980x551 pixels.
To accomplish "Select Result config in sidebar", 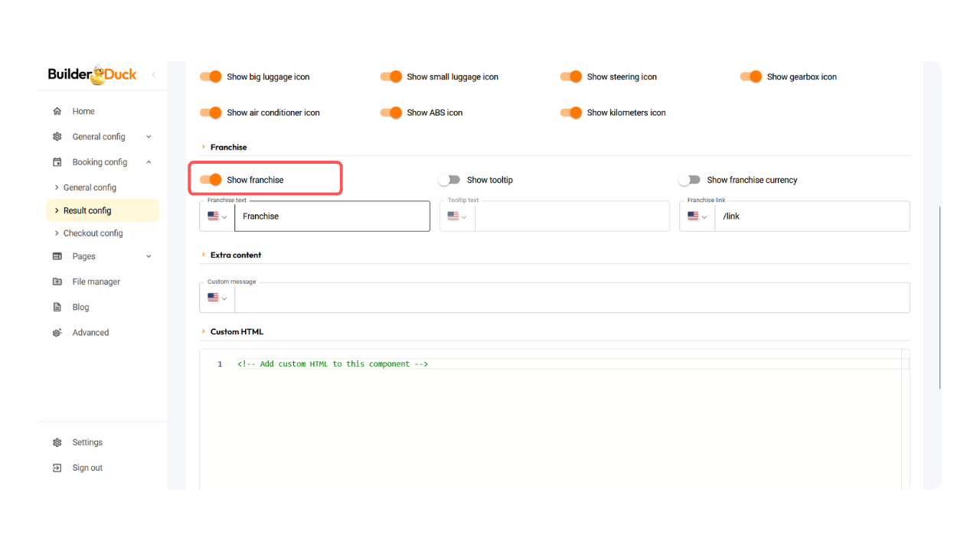I will coord(87,210).
